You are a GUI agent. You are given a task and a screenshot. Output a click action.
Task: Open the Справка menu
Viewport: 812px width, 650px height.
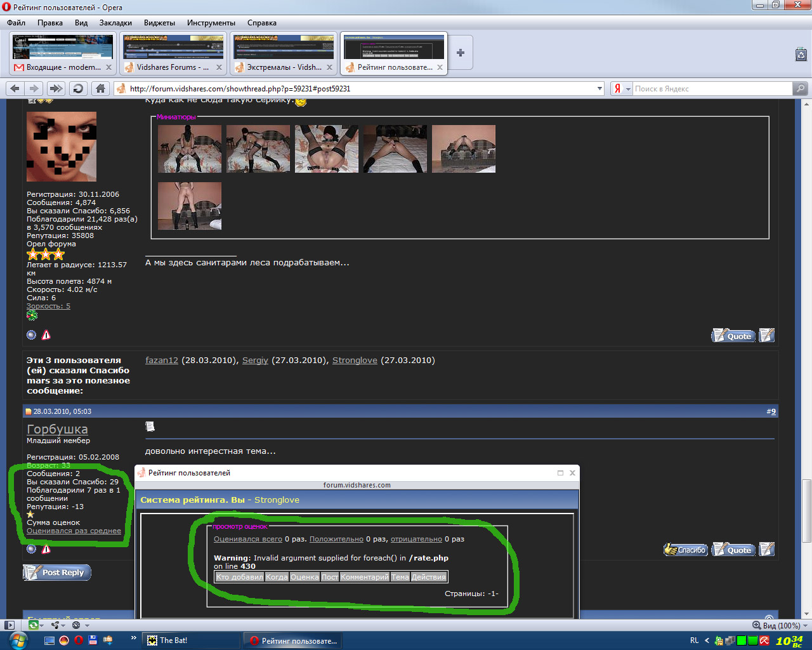point(262,23)
